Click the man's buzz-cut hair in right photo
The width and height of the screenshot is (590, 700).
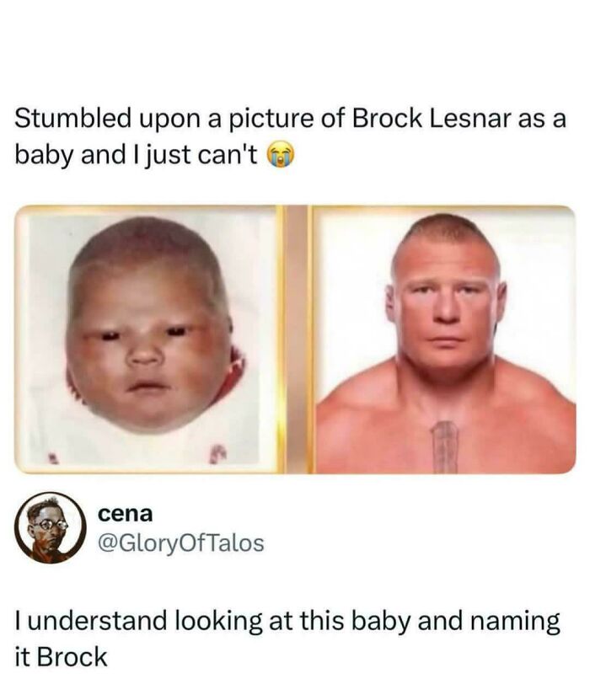point(444,229)
